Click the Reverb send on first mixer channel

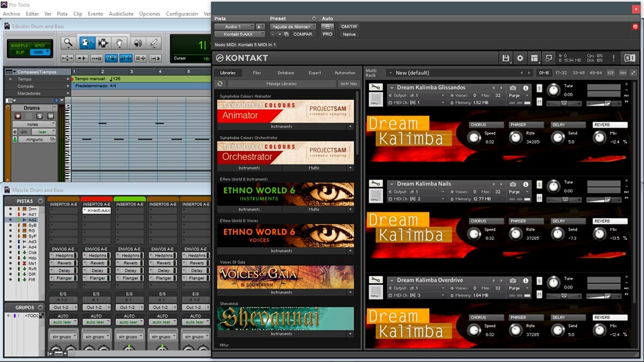point(64,263)
